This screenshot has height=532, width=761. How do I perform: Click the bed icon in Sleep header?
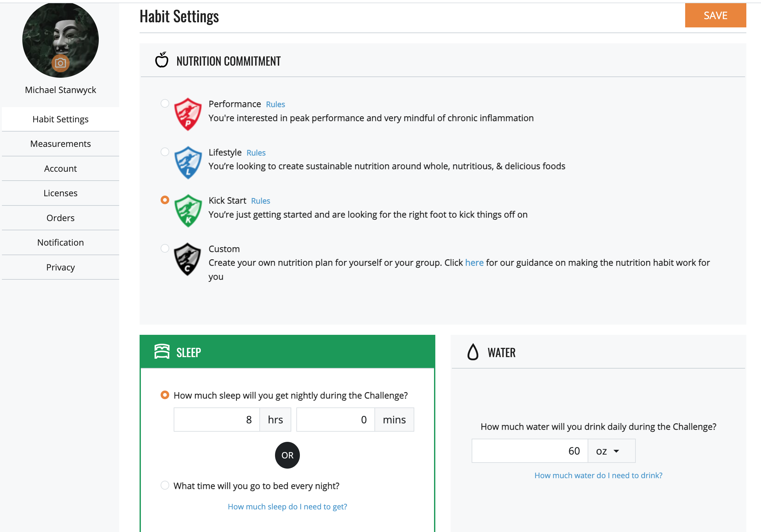pos(162,351)
